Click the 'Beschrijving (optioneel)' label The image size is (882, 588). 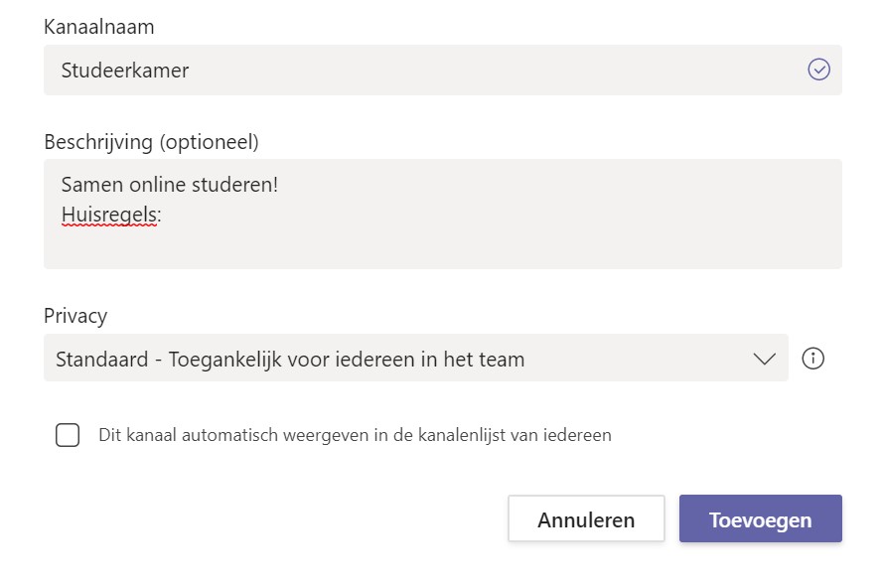click(x=151, y=142)
